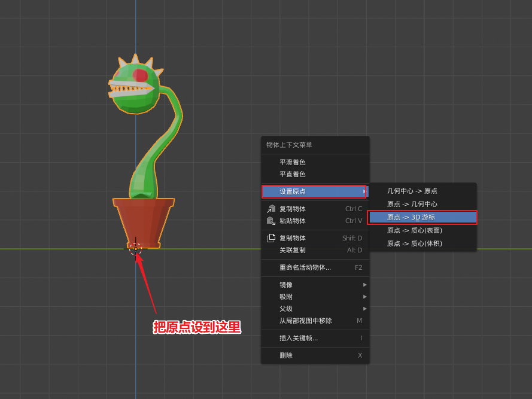The width and height of the screenshot is (532, 399).
Task: Choose 平滑着色 in the context menu
Action: pyautogui.click(x=315, y=162)
